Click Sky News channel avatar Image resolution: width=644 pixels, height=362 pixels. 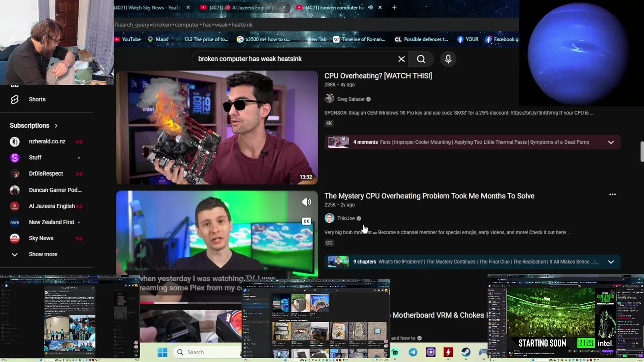tap(15, 238)
